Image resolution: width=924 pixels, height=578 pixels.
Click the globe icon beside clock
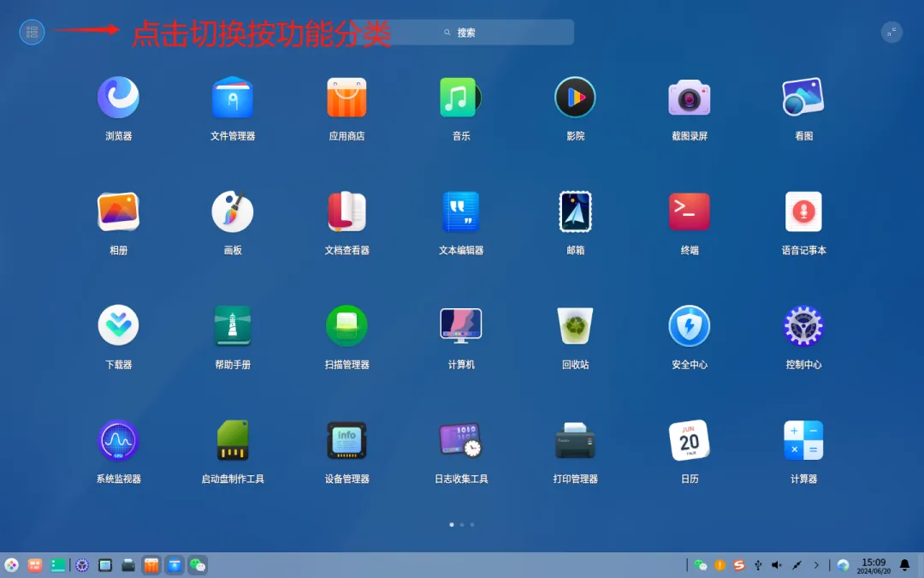tap(843, 566)
